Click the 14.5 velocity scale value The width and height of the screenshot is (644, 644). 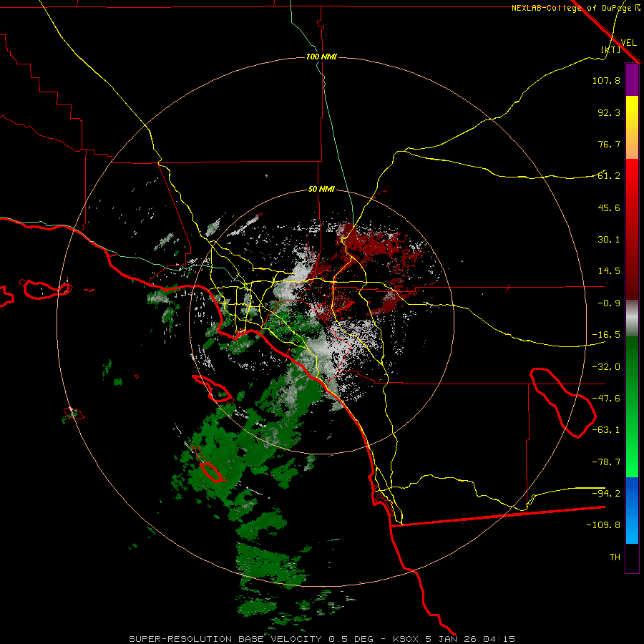609,271
